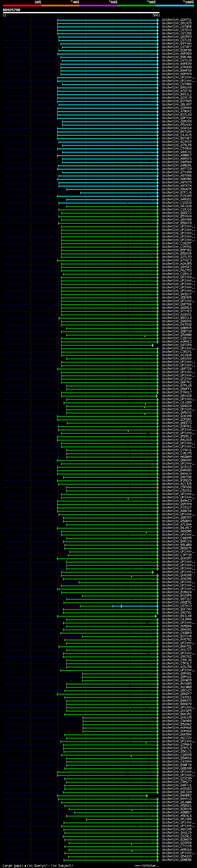Select the UniRef100_C4WSM5 label
Screen dimensions: 197x868
[x=176, y=538]
